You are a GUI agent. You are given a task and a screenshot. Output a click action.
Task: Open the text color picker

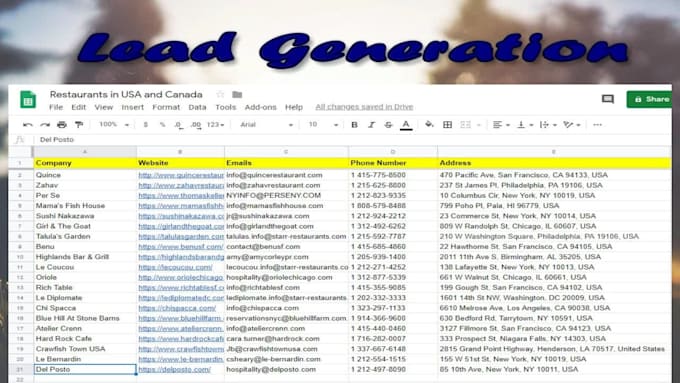click(x=406, y=125)
